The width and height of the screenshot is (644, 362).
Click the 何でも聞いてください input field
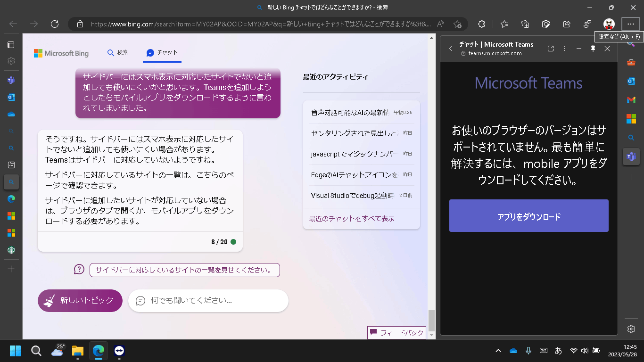point(208,301)
